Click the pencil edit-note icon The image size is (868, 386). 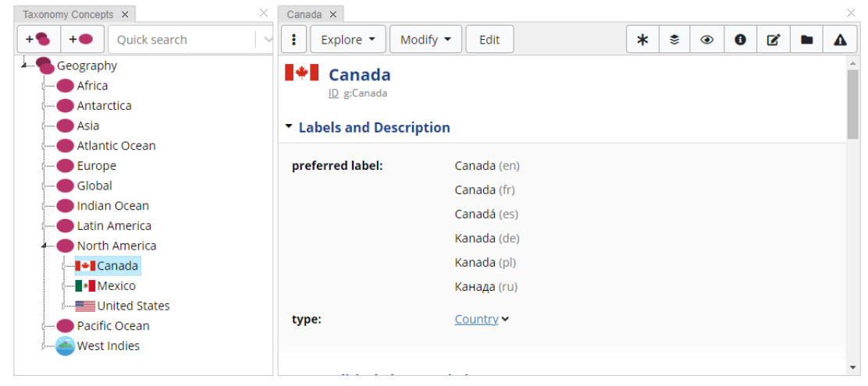pos(773,40)
